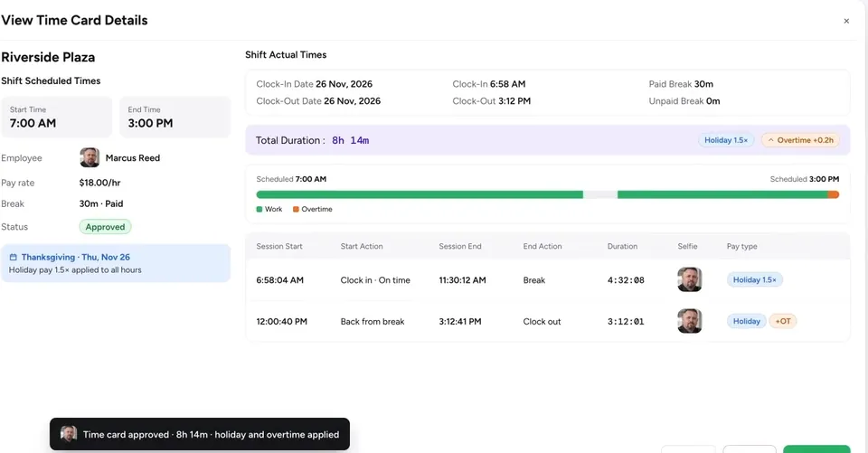The width and height of the screenshot is (868, 453).
Task: Click 'Holiday pay 1.5× applied to all hours' note
Action: pyautogui.click(x=75, y=270)
